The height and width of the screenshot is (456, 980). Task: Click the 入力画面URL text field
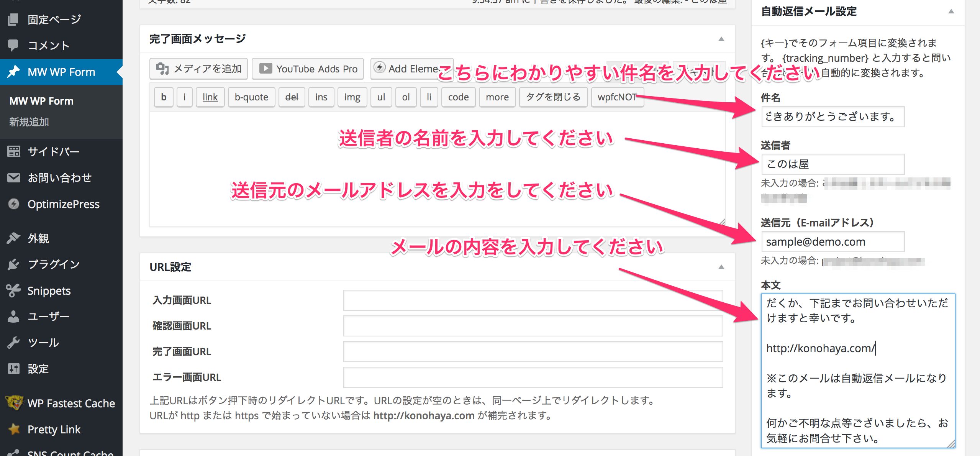tap(533, 300)
